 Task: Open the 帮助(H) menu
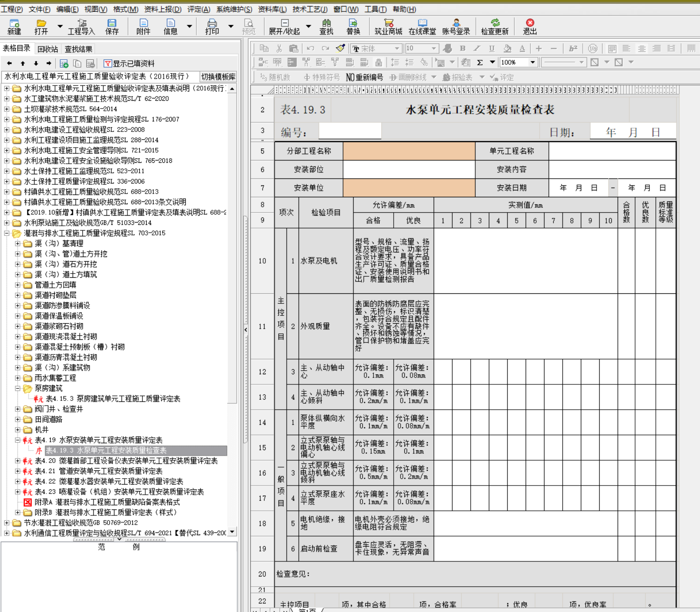404,9
